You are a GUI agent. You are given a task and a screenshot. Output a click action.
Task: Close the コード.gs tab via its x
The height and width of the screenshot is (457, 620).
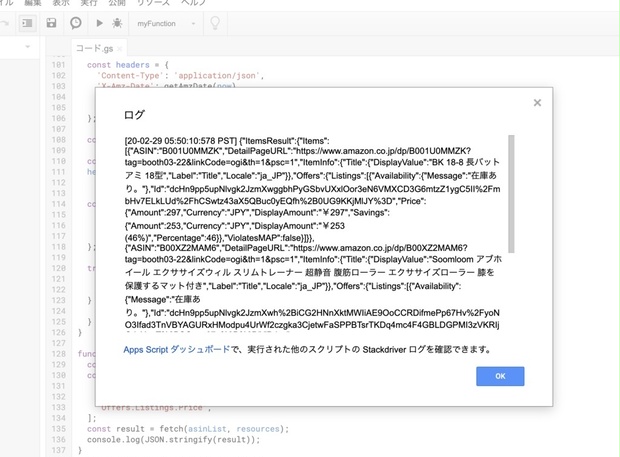pyautogui.click(x=119, y=49)
